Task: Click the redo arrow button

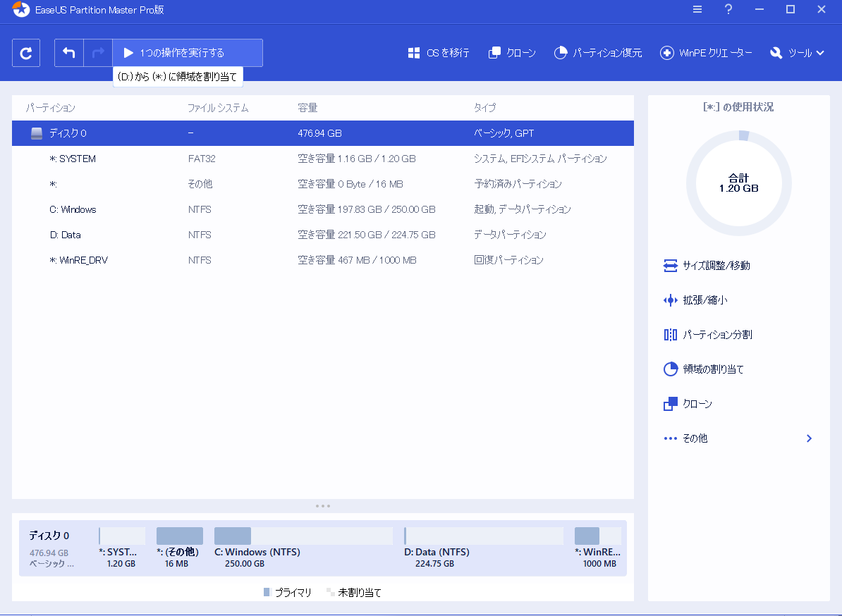Action: [98, 52]
